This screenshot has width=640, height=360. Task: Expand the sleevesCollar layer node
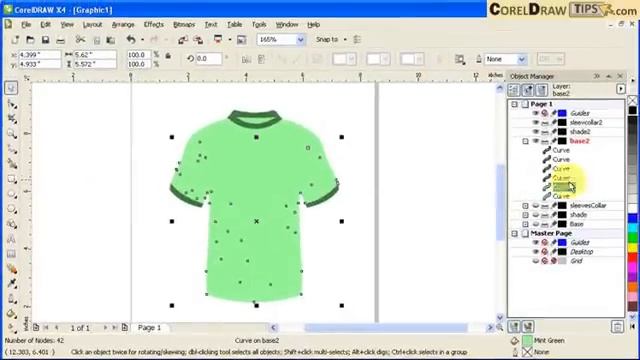coord(525,206)
